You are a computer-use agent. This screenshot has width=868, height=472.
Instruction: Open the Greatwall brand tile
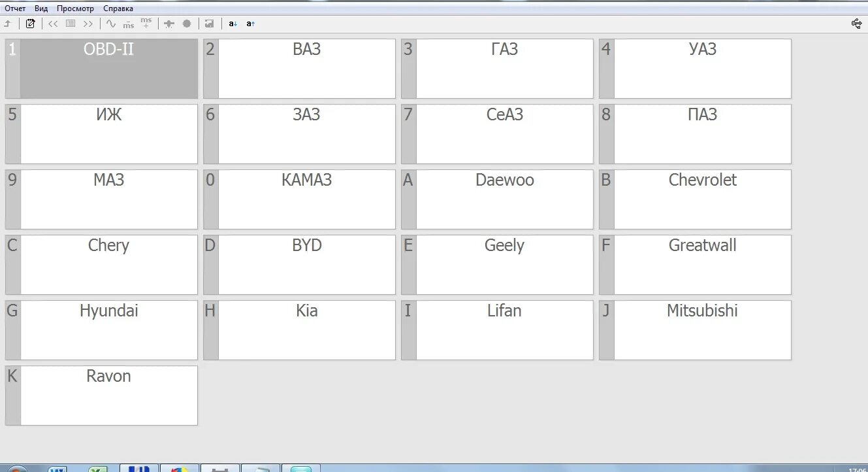pyautogui.click(x=695, y=265)
